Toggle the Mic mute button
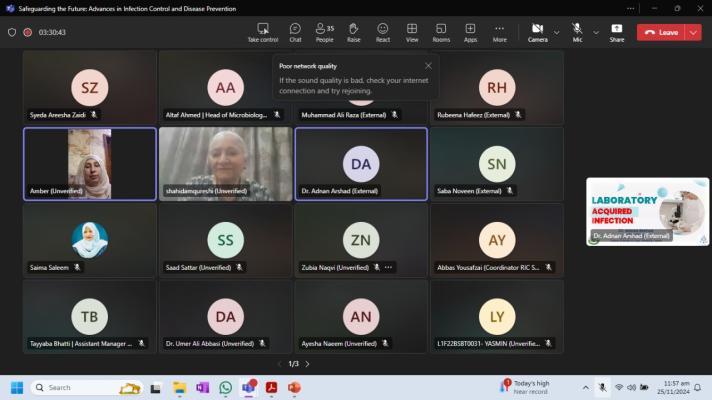Viewport: 712px width, 400px height. (x=577, y=32)
